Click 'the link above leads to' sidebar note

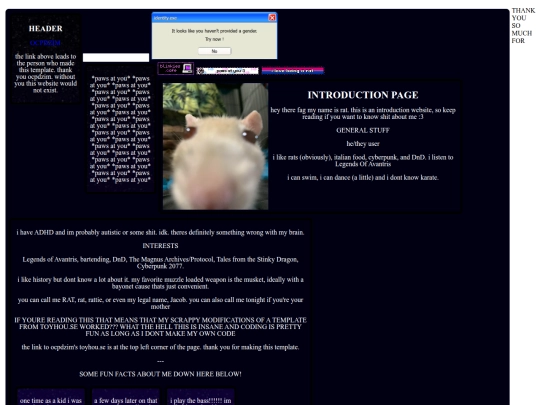click(x=45, y=73)
